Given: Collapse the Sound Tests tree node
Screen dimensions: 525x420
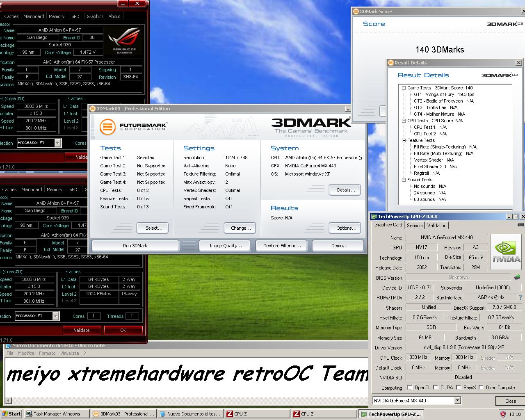Looking at the screenshot, I should [404, 180].
